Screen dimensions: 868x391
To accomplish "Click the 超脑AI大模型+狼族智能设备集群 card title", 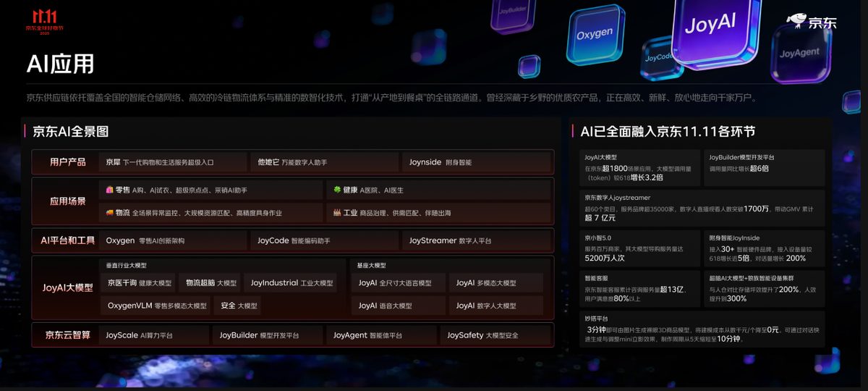I will (752, 277).
